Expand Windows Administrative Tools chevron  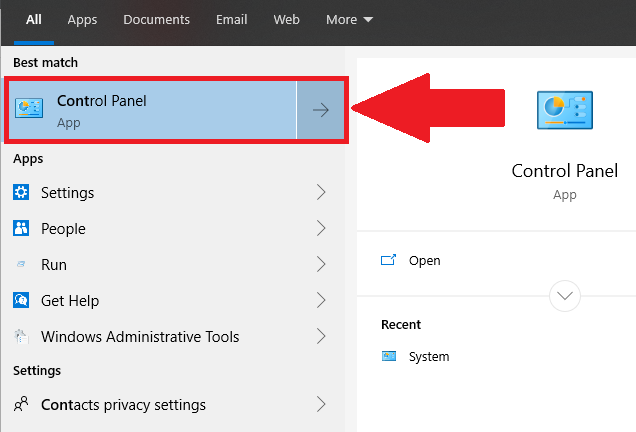tap(321, 336)
